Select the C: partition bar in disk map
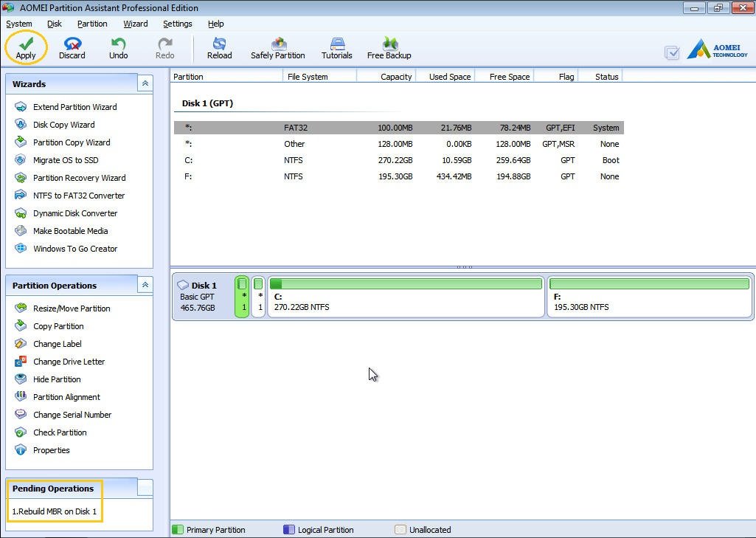Screen dimensions: 756x538 [x=406, y=297]
